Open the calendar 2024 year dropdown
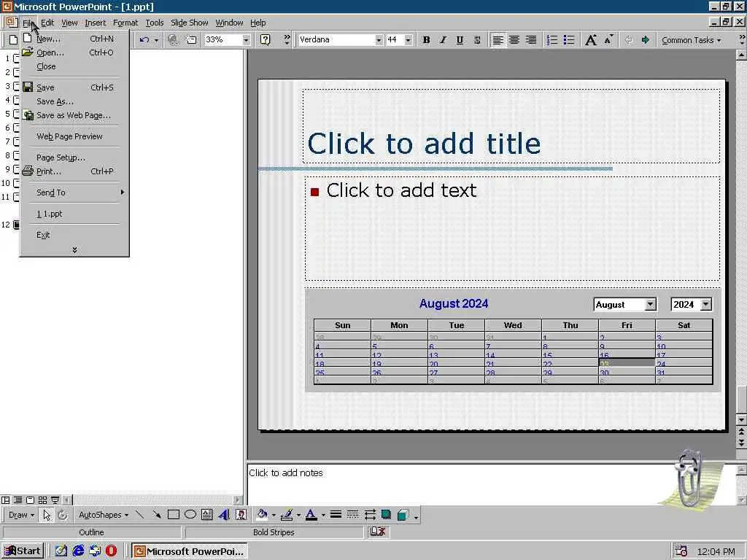This screenshot has width=747, height=560. click(x=706, y=304)
